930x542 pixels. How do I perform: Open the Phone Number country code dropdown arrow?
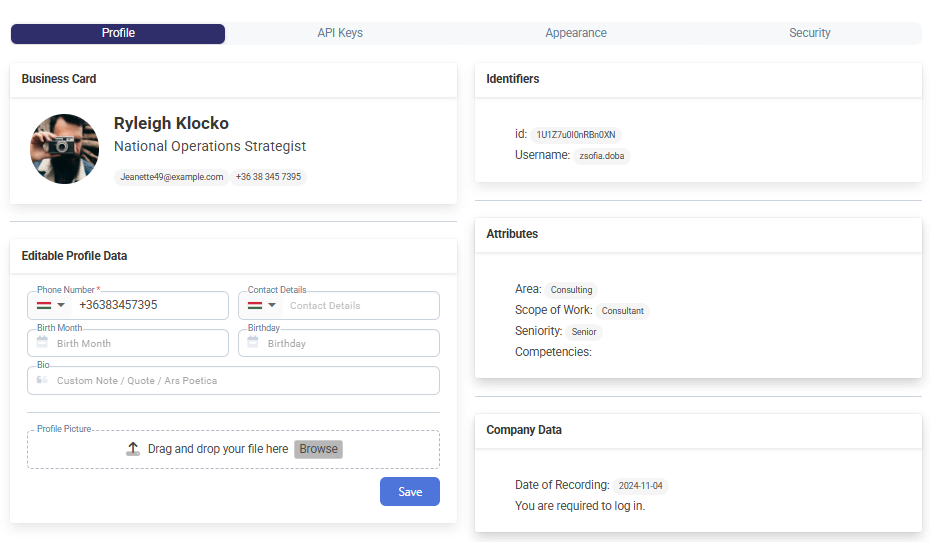tap(61, 305)
